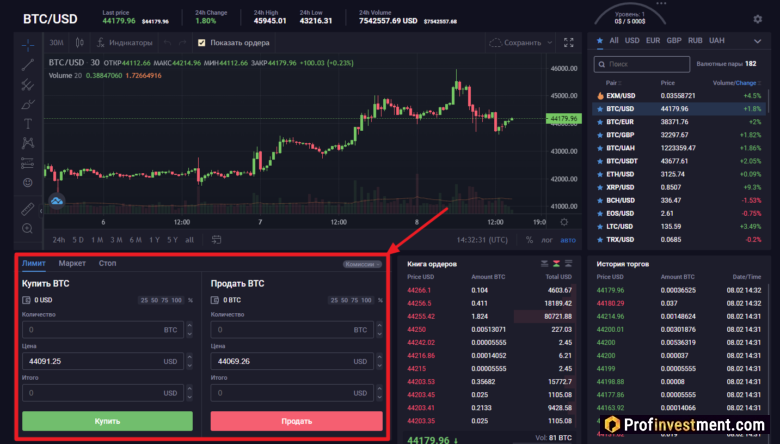
Task: Click the wallet icon beside 0 BTC
Action: click(x=215, y=300)
